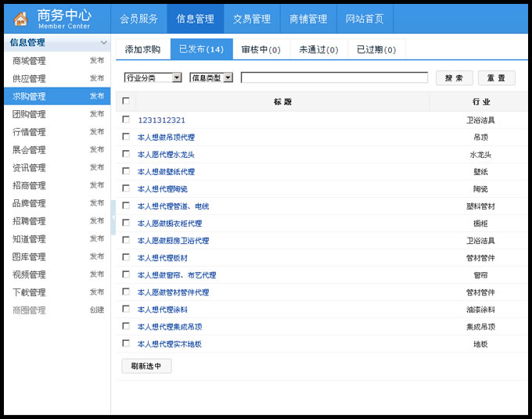Go to 交易管理 in top navigation

pos(252,19)
